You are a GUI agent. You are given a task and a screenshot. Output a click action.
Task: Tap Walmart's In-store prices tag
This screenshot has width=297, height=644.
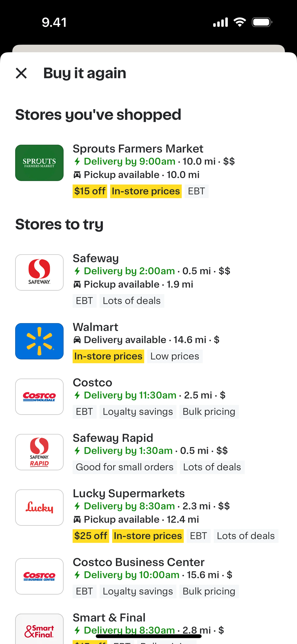(x=108, y=356)
